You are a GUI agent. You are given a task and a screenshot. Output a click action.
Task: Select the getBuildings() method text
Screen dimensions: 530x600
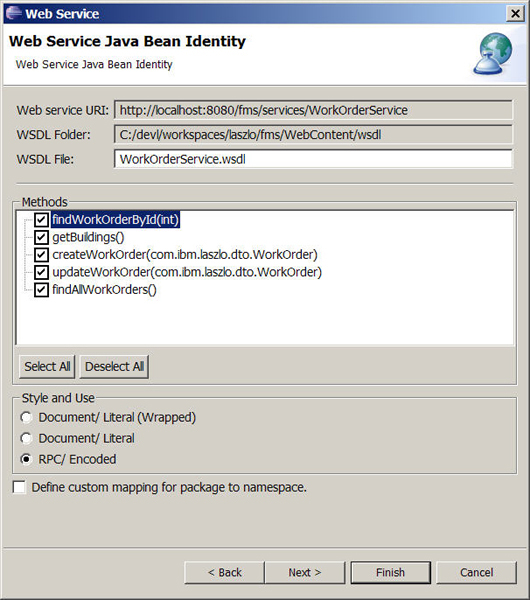(x=88, y=237)
